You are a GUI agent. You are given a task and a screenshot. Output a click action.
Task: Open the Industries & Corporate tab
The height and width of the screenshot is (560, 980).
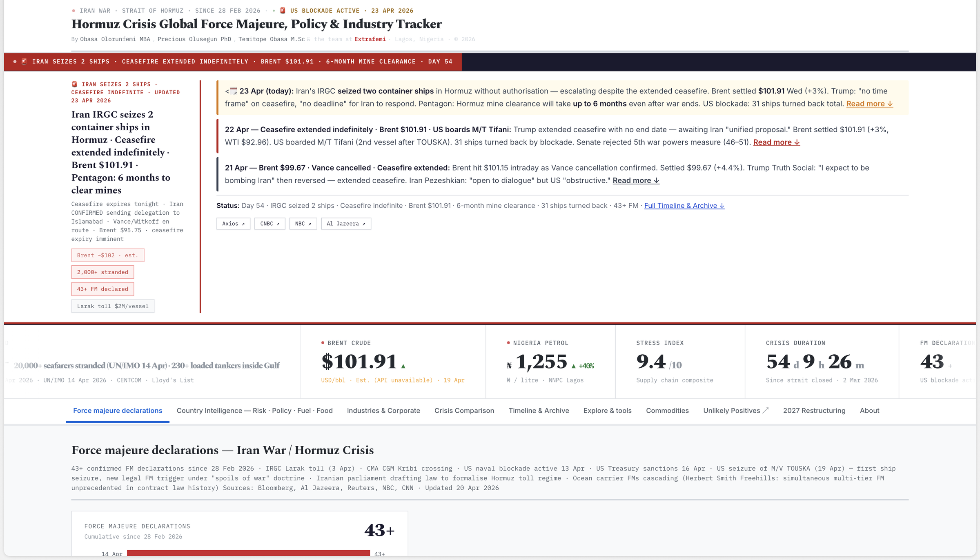(x=383, y=411)
